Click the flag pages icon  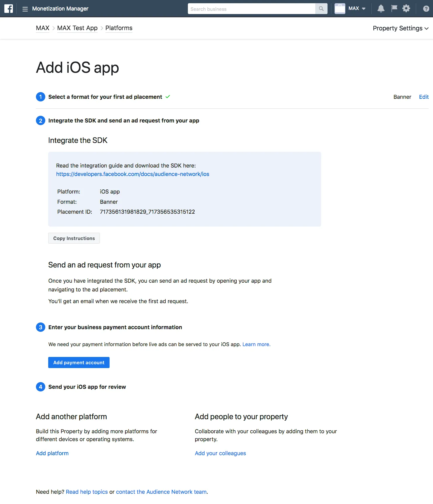(394, 8)
